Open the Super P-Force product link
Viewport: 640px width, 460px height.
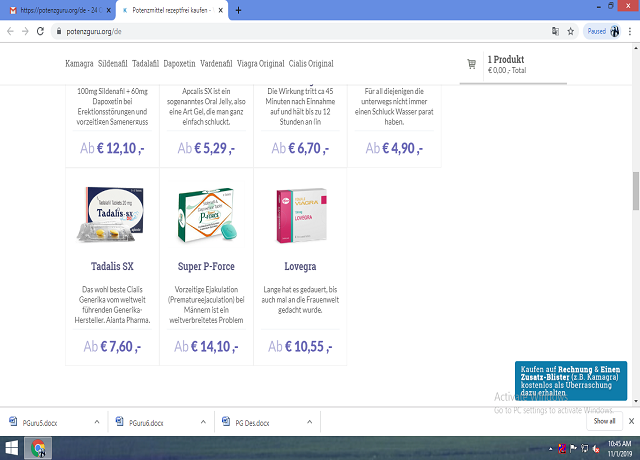pos(206,266)
